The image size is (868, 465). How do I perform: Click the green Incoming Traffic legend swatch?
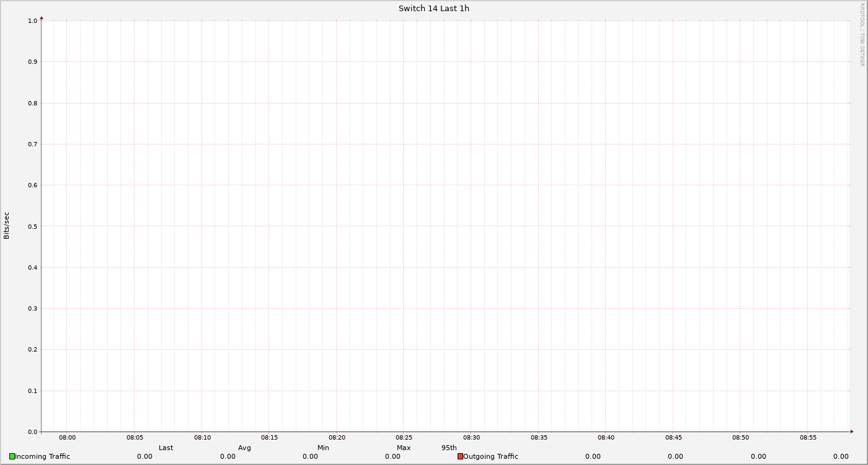(12, 456)
